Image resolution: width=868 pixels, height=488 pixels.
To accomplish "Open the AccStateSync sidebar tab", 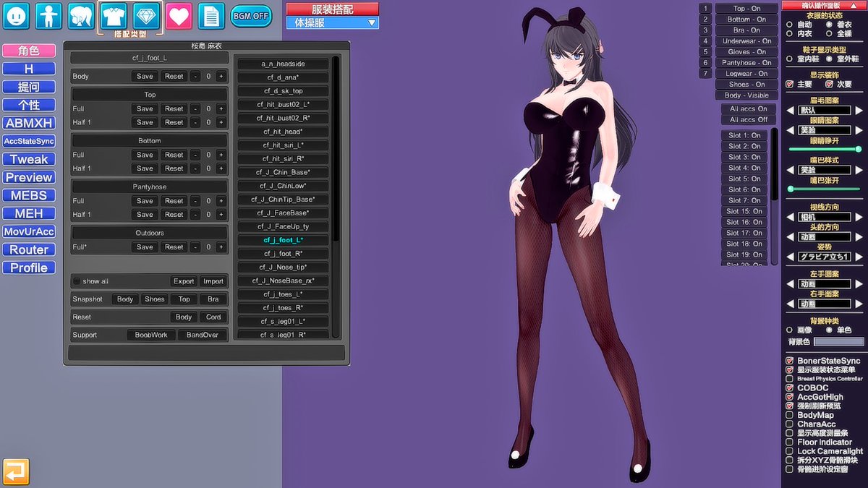I will (x=29, y=141).
